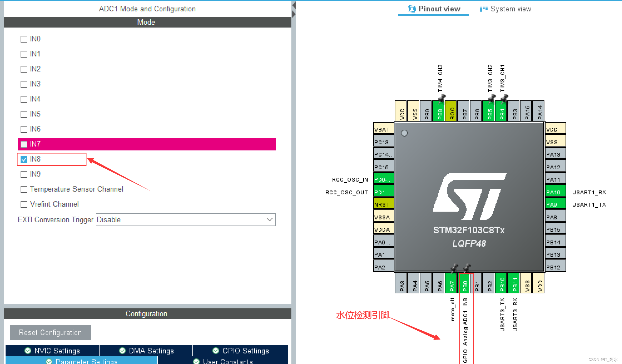
Task: Check the IN2 channel box
Action: [24, 69]
